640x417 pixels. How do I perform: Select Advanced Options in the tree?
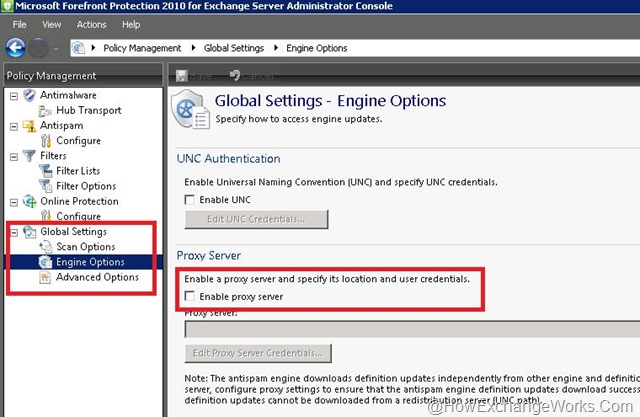97,277
